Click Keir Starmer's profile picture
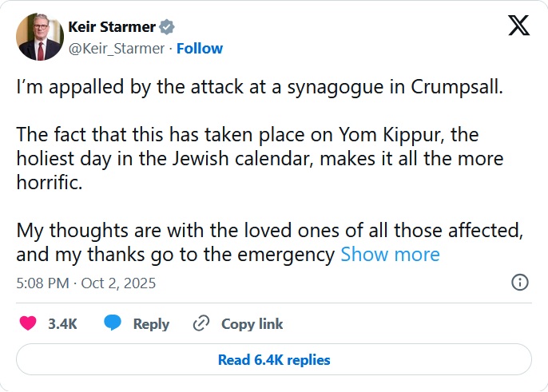 (40, 37)
